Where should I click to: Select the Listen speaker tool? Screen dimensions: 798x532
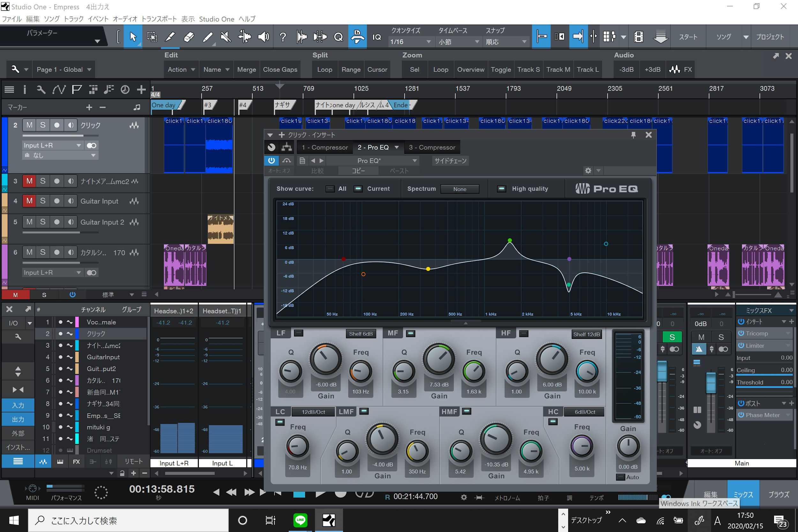263,37
